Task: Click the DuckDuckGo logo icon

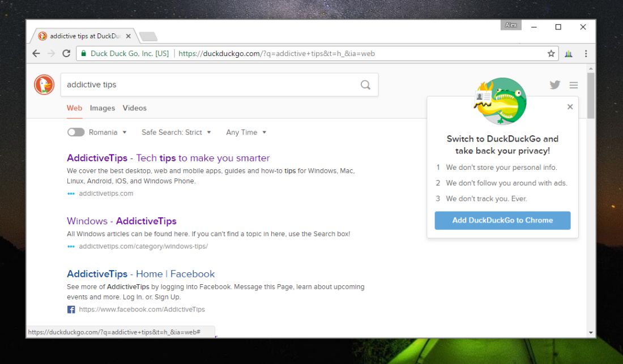Action: (x=44, y=84)
